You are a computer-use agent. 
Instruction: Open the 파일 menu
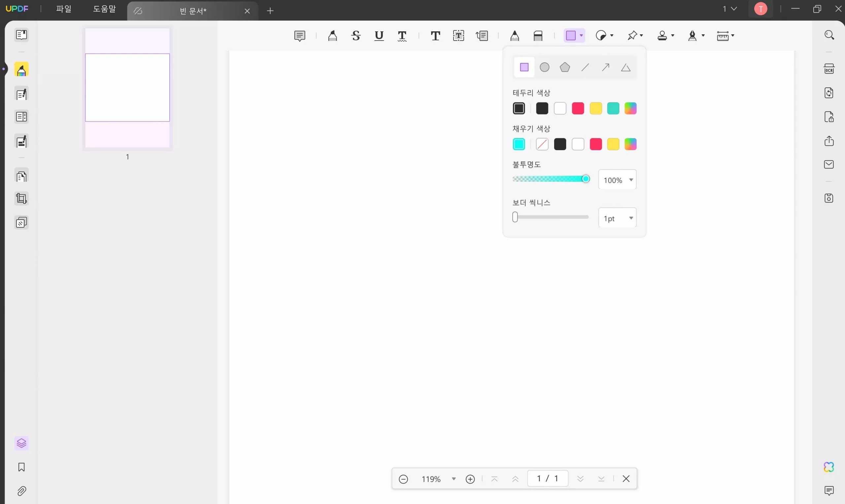(x=63, y=9)
